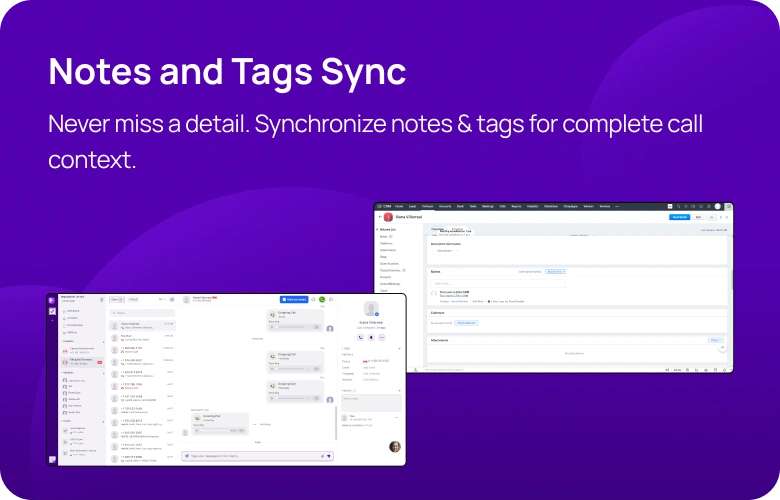Click the note text area in contact panel
780x500 pixels.
371,402
